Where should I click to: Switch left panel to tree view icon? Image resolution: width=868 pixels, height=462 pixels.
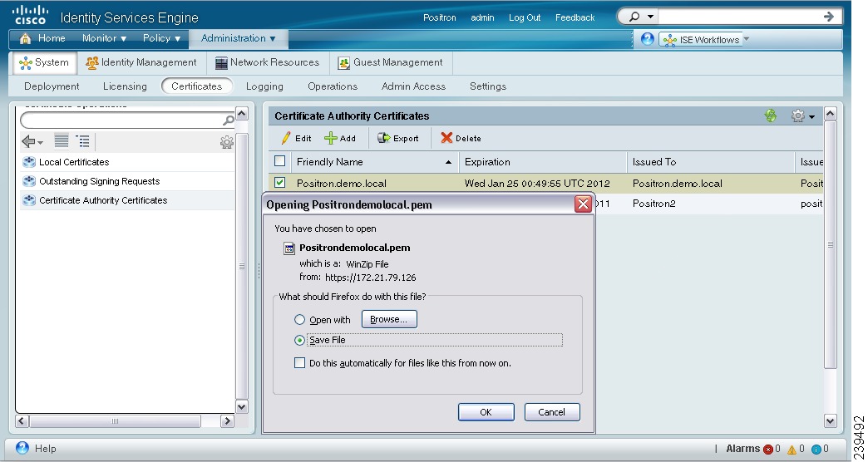coord(83,141)
